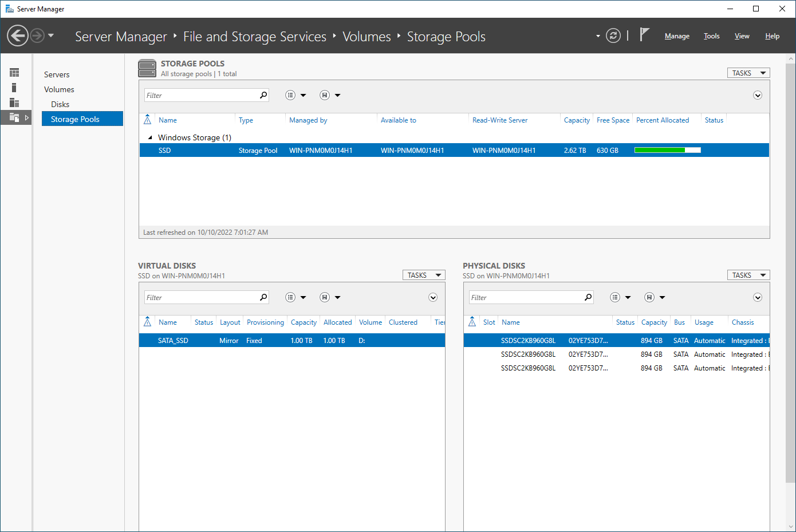The height and width of the screenshot is (532, 796).
Task: Sort physical disks by Capacity column
Action: pyautogui.click(x=654, y=322)
